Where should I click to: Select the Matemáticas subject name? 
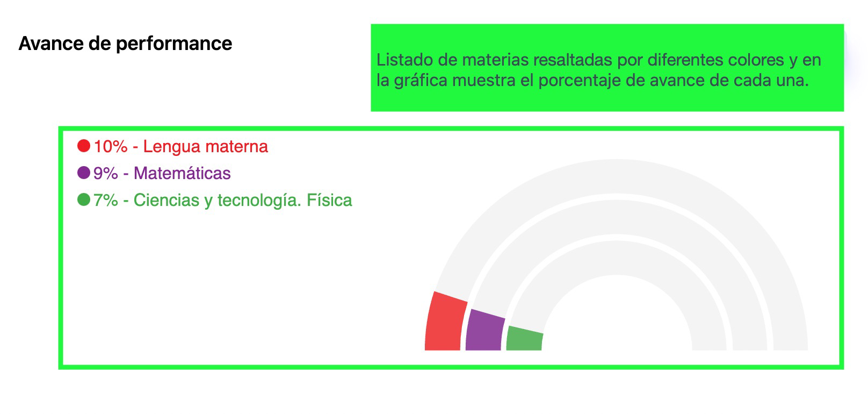pyautogui.click(x=182, y=173)
